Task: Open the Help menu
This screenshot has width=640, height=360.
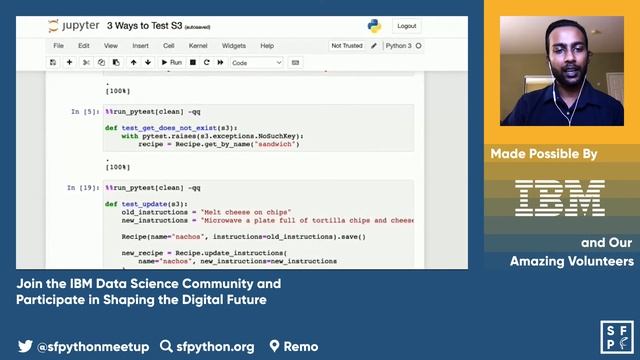Action: (x=267, y=46)
